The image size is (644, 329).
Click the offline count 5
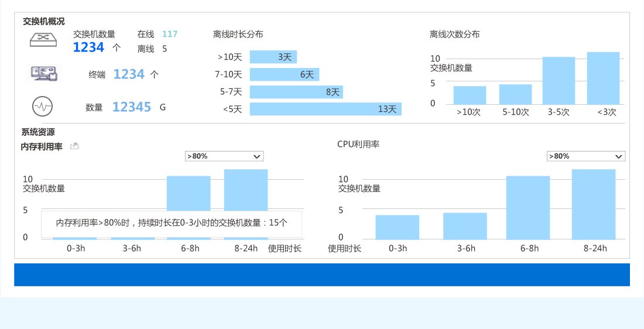[x=165, y=49]
